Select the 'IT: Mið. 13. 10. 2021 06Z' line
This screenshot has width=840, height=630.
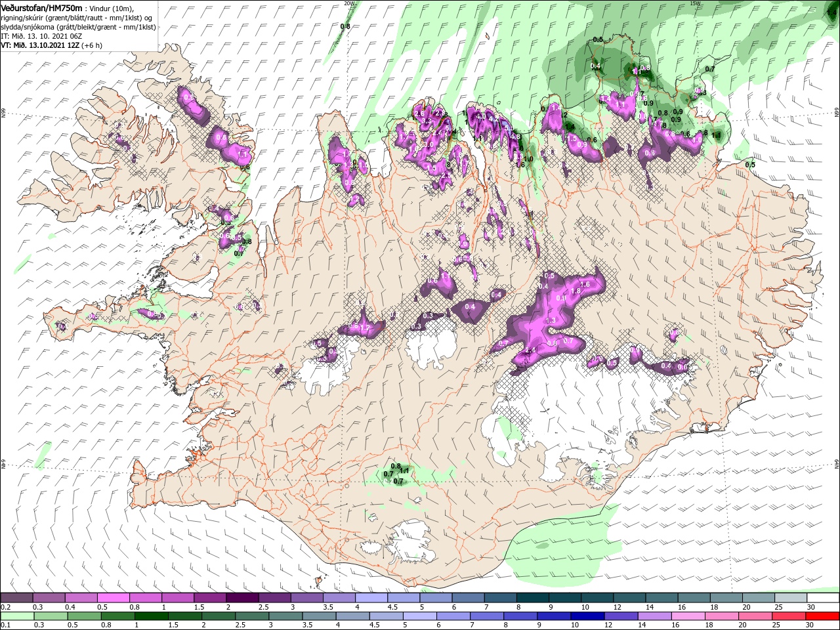[41, 36]
